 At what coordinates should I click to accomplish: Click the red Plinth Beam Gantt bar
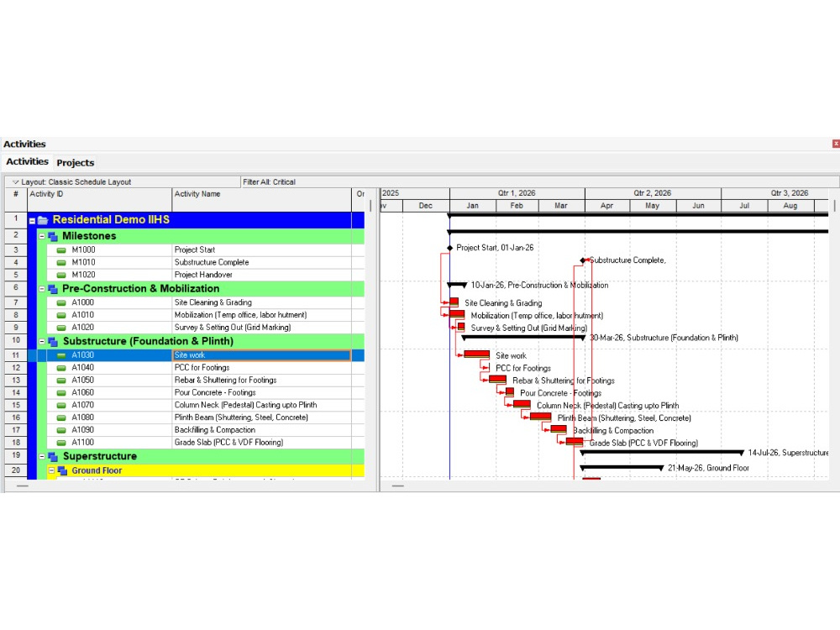(540, 417)
